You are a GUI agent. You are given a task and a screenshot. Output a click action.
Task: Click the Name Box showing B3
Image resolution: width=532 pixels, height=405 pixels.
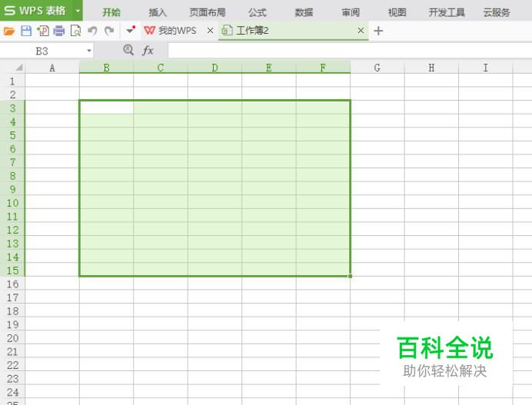click(x=42, y=51)
